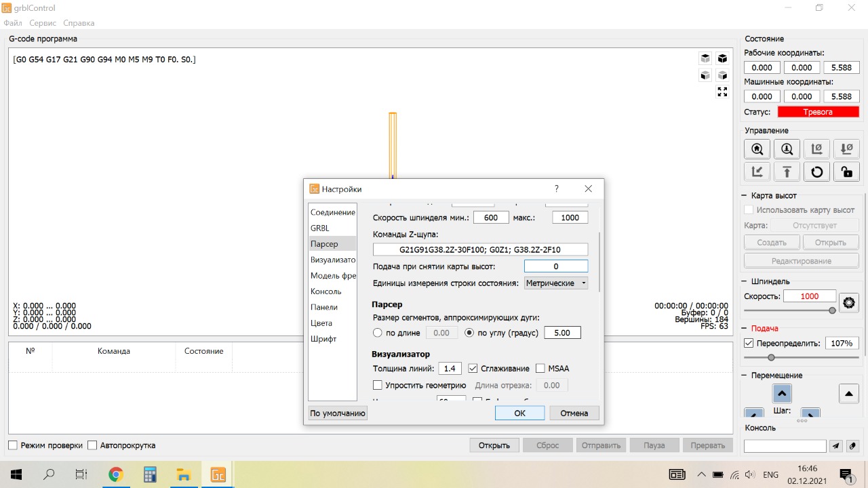Open the Windows Start menu
This screenshot has width=868, height=488.
16,474
